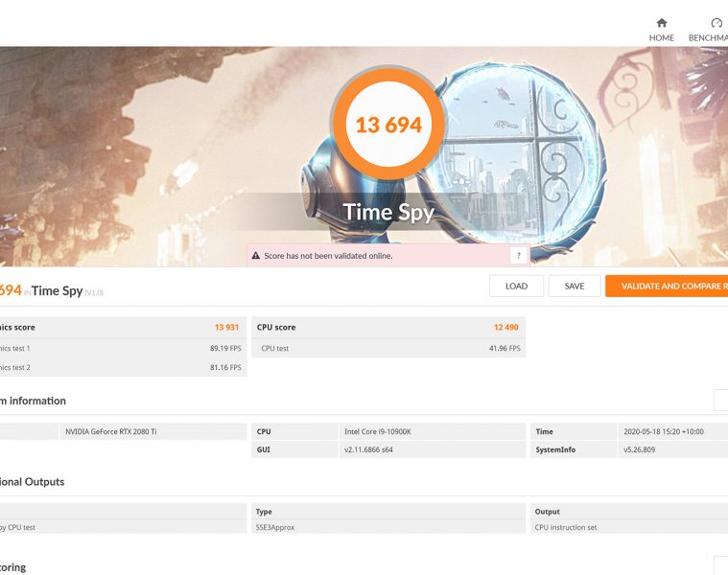Click NVIDIA GeForce RTX 2080 Ti entry
The image size is (728, 575).
111,431
